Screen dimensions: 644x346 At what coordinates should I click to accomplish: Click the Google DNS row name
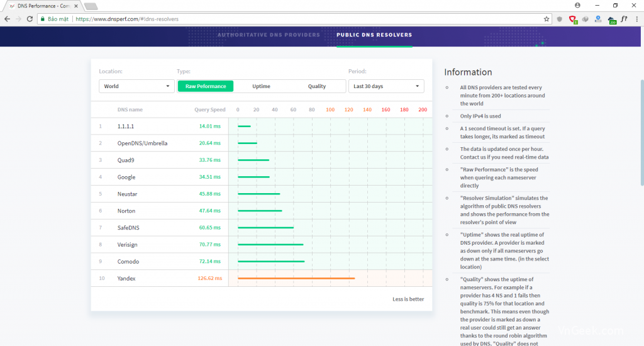[126, 177]
